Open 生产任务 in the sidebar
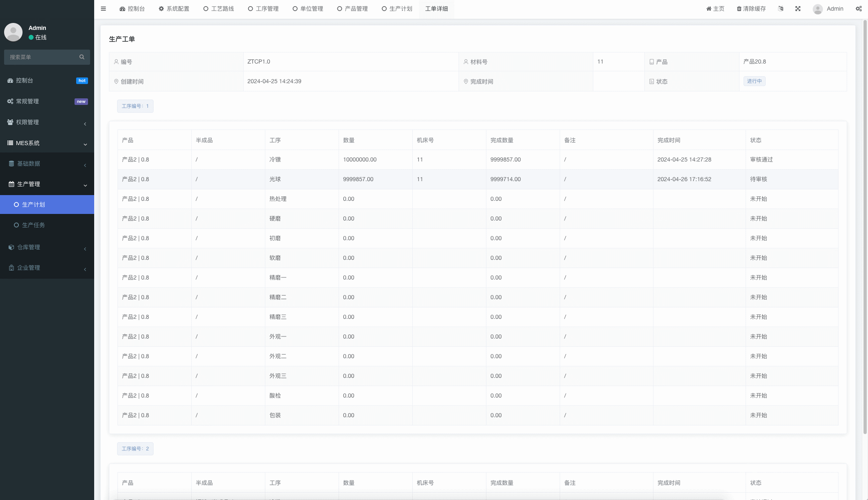The image size is (868, 500). click(x=47, y=225)
